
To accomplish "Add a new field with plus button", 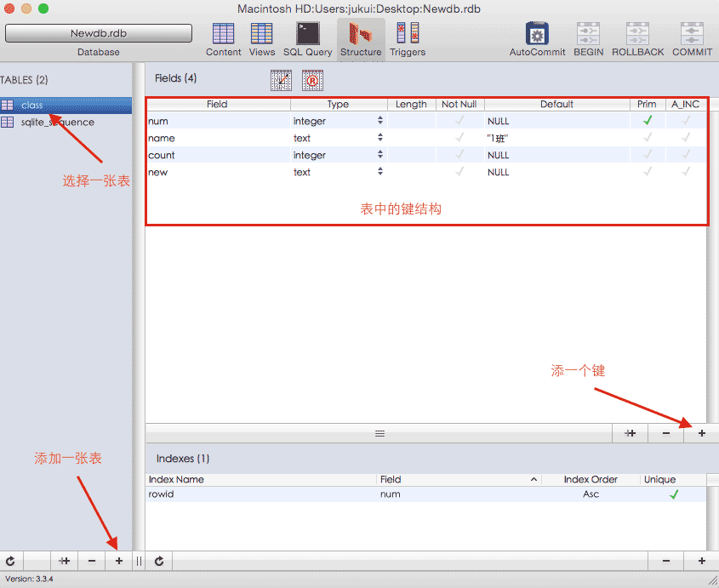I will 701,433.
